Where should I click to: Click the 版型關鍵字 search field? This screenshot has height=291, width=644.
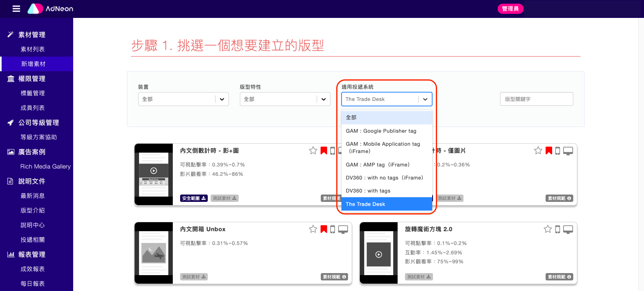click(x=536, y=99)
